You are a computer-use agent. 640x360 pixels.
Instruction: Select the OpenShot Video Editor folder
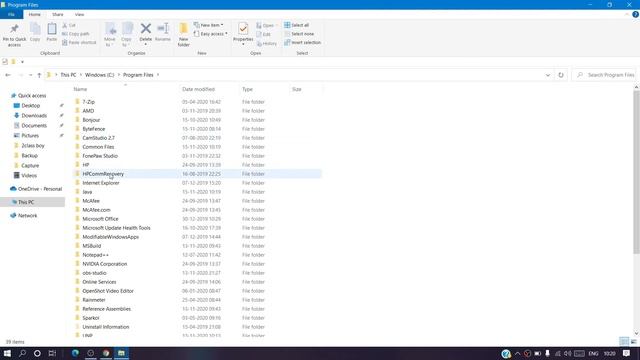tap(108, 291)
